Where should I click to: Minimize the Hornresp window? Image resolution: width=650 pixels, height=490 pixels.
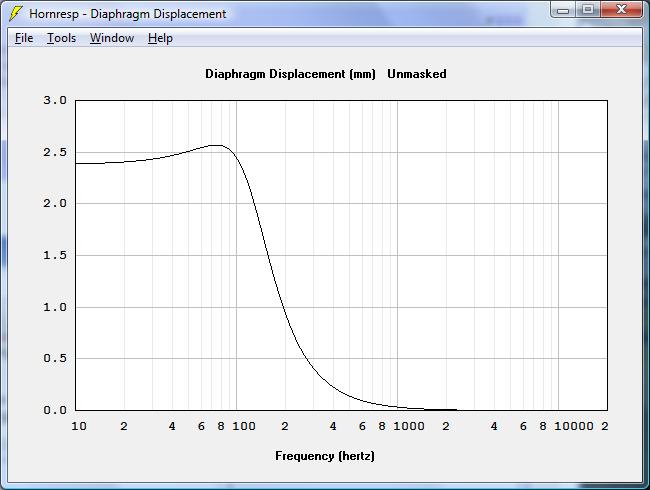563,10
